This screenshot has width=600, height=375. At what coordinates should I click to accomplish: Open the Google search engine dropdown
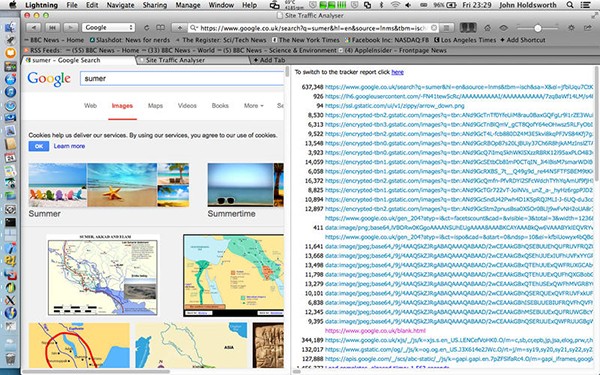pos(108,28)
